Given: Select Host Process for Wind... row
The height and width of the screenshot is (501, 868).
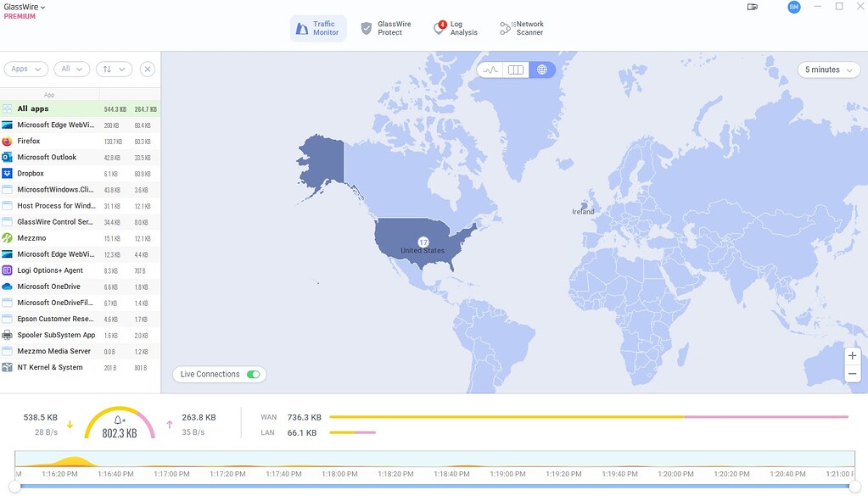Looking at the screenshot, I should [81, 206].
